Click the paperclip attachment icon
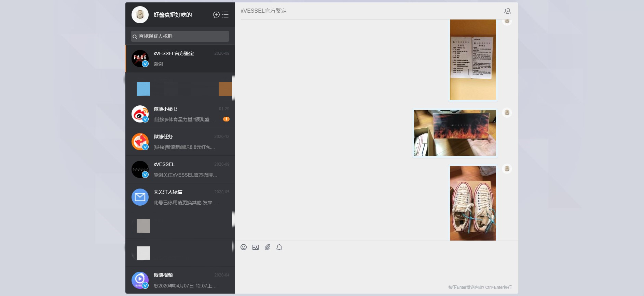The image size is (644, 296). click(268, 247)
